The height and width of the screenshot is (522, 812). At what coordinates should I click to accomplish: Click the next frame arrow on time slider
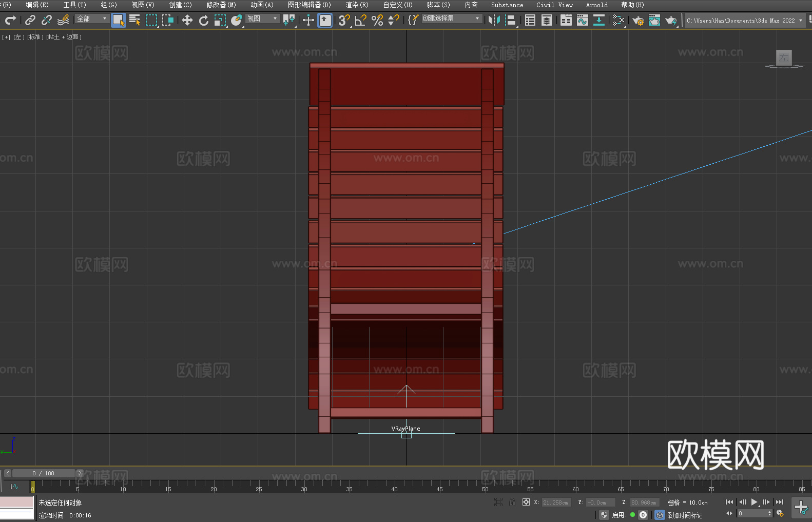click(80, 473)
